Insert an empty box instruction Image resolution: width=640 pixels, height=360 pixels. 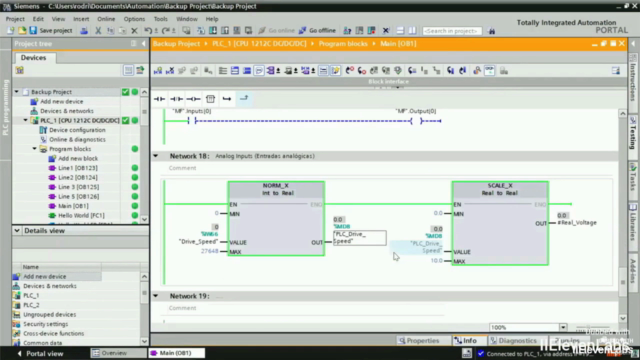click(210, 99)
